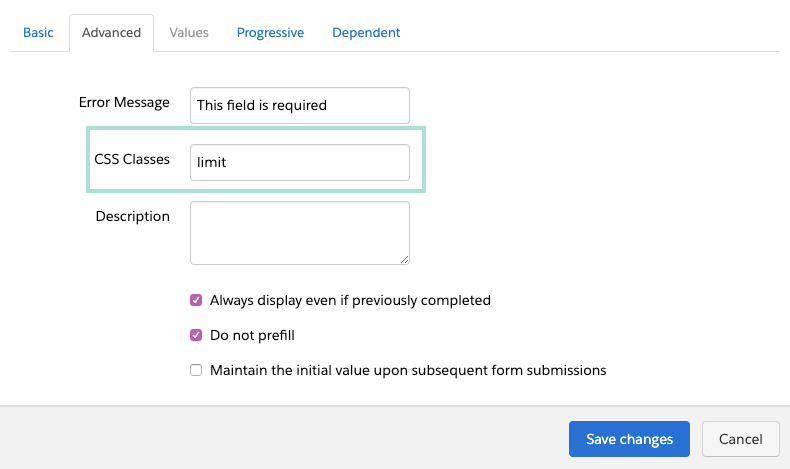This screenshot has height=469, width=790.
Task: Go to the Progressive tab
Action: [270, 32]
